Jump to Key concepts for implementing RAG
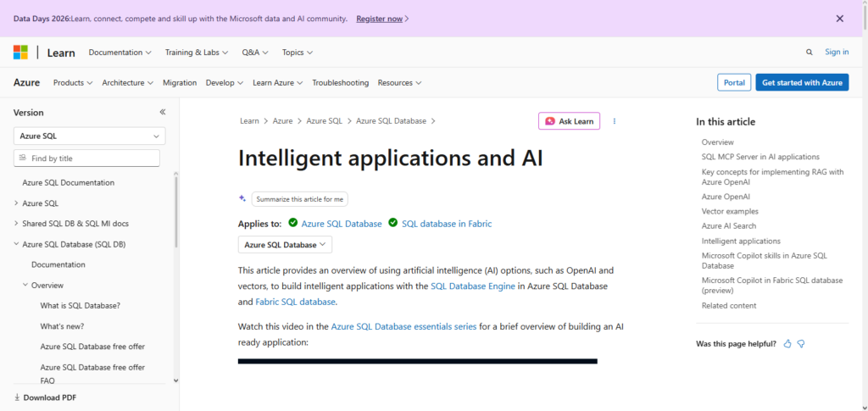The width and height of the screenshot is (868, 411). click(x=773, y=176)
